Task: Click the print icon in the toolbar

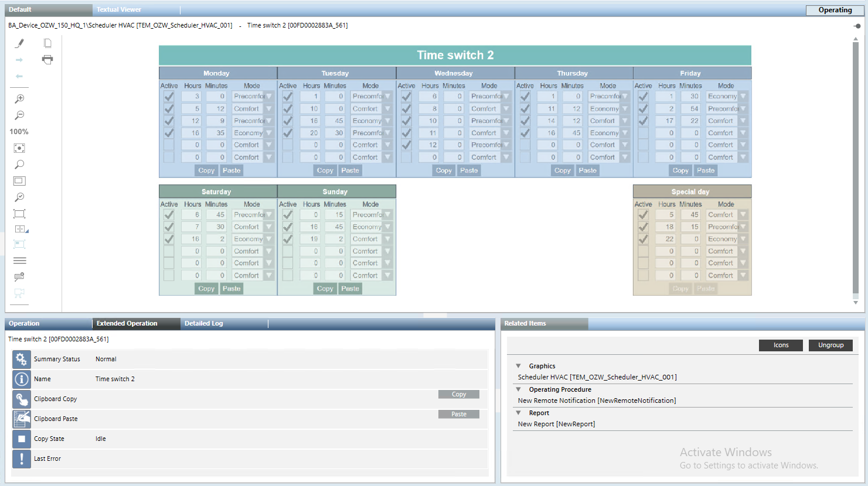Action: [47, 59]
